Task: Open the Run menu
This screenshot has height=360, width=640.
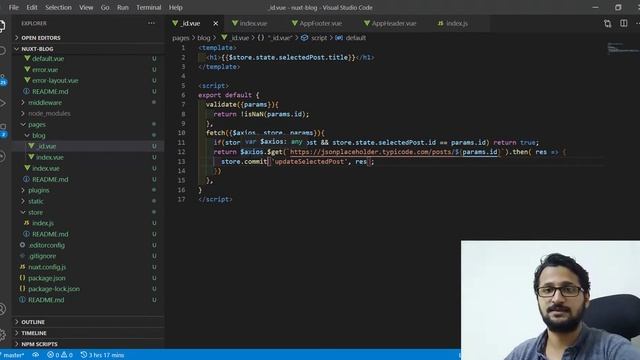Action: 122,7
